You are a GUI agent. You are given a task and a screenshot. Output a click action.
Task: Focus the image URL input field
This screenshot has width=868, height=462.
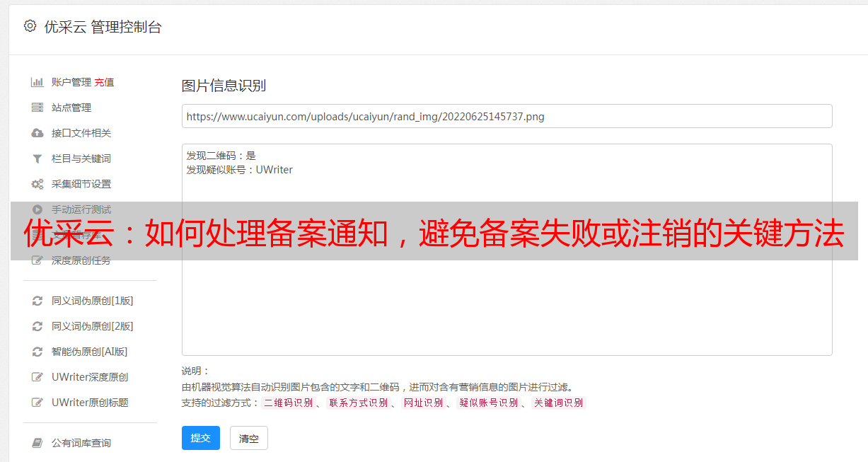pos(507,116)
